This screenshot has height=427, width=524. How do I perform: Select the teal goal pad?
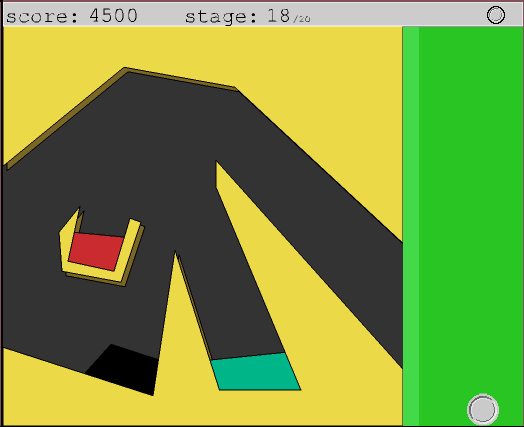[x=256, y=371]
